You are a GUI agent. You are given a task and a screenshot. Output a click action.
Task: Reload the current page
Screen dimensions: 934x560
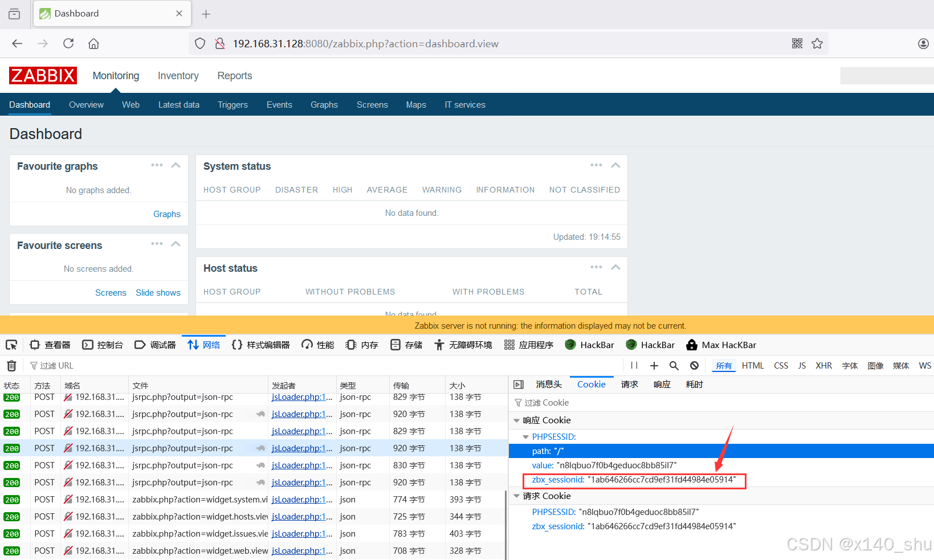pyautogui.click(x=68, y=43)
